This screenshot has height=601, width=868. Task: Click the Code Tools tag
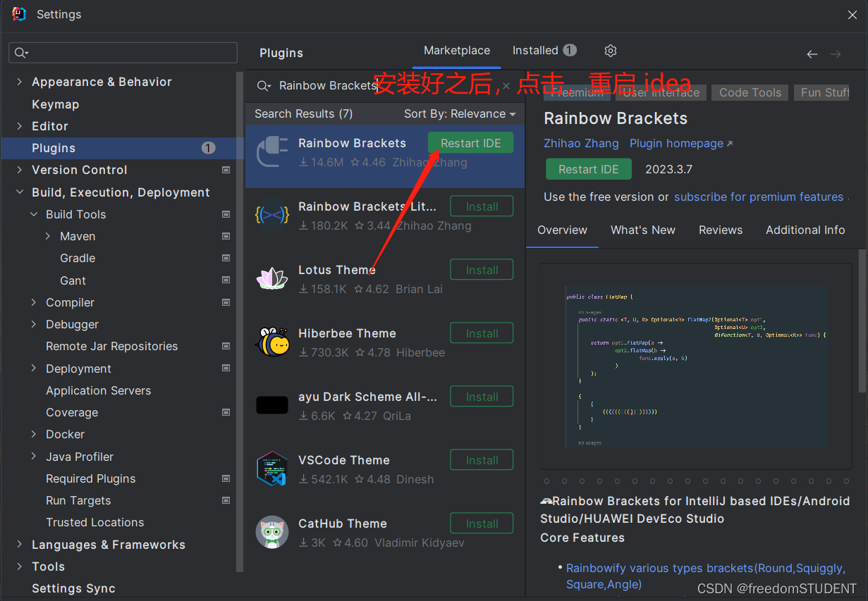coord(750,92)
